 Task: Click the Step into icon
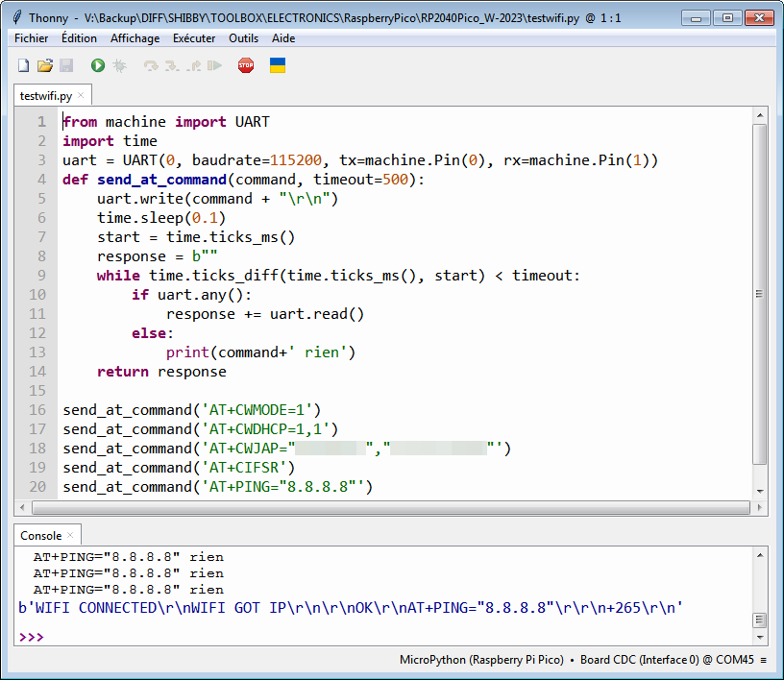[x=172, y=65]
